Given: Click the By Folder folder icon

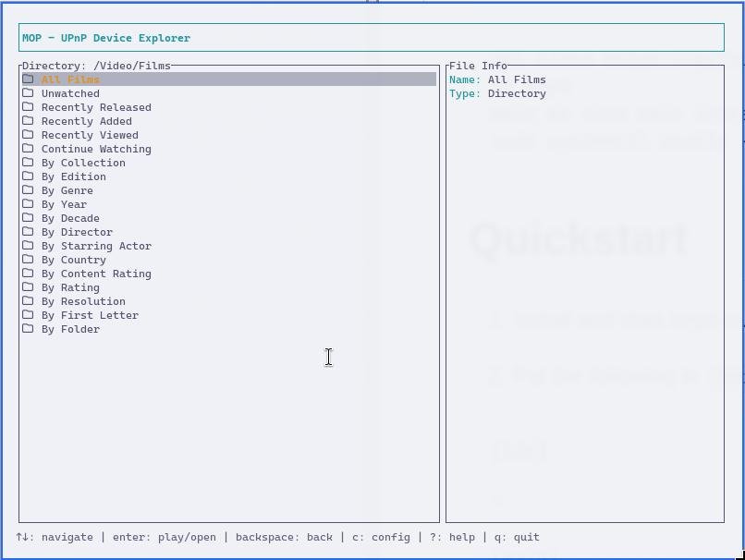Looking at the screenshot, I should click(28, 329).
